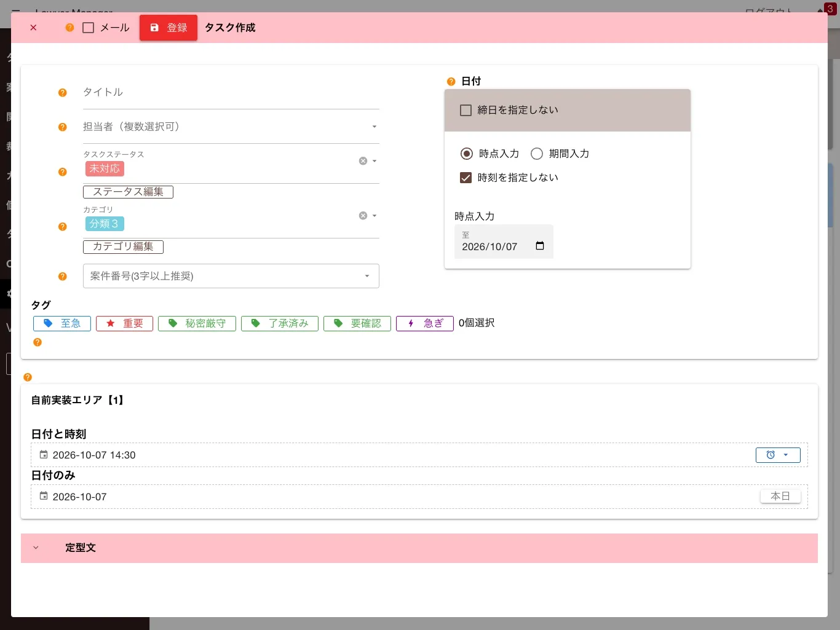
Task: Toggle the 急ぎ lightning tag
Action: (425, 323)
